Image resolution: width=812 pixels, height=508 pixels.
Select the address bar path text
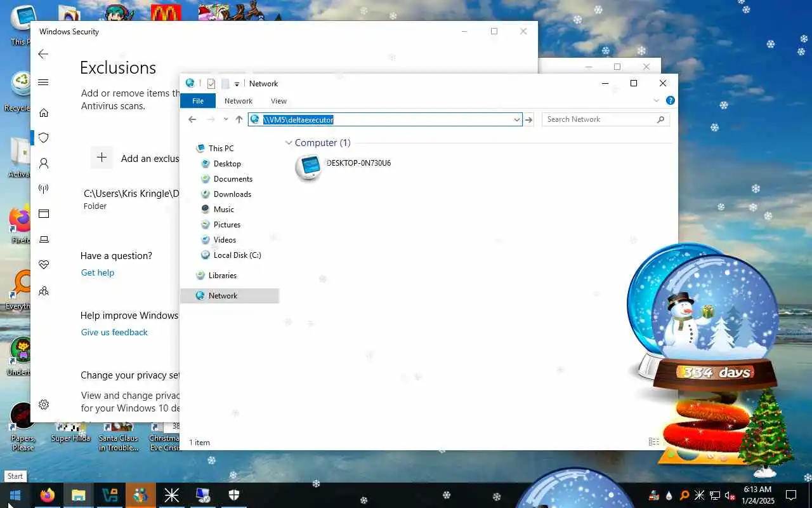(x=298, y=119)
